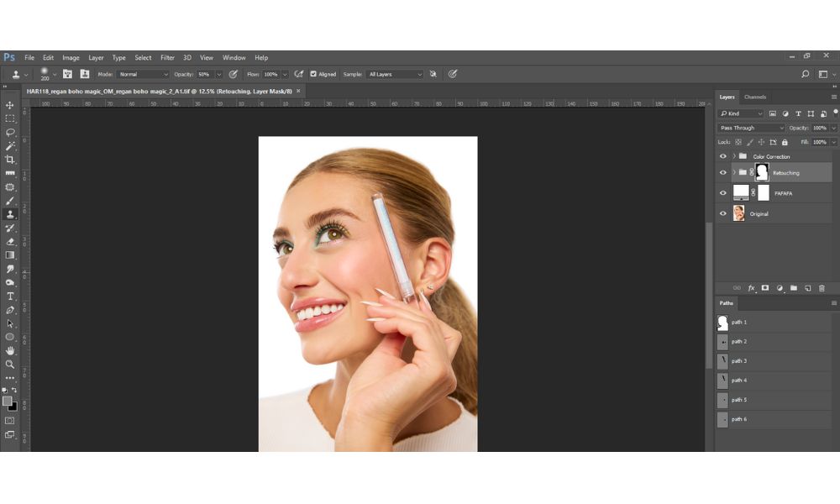Select the Rectangular Marquee tool
840x504 pixels.
point(9,118)
